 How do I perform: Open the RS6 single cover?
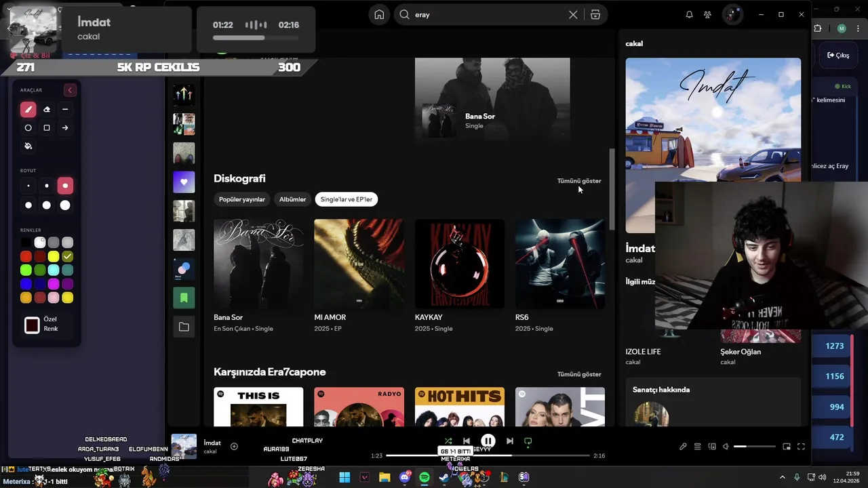(x=560, y=264)
